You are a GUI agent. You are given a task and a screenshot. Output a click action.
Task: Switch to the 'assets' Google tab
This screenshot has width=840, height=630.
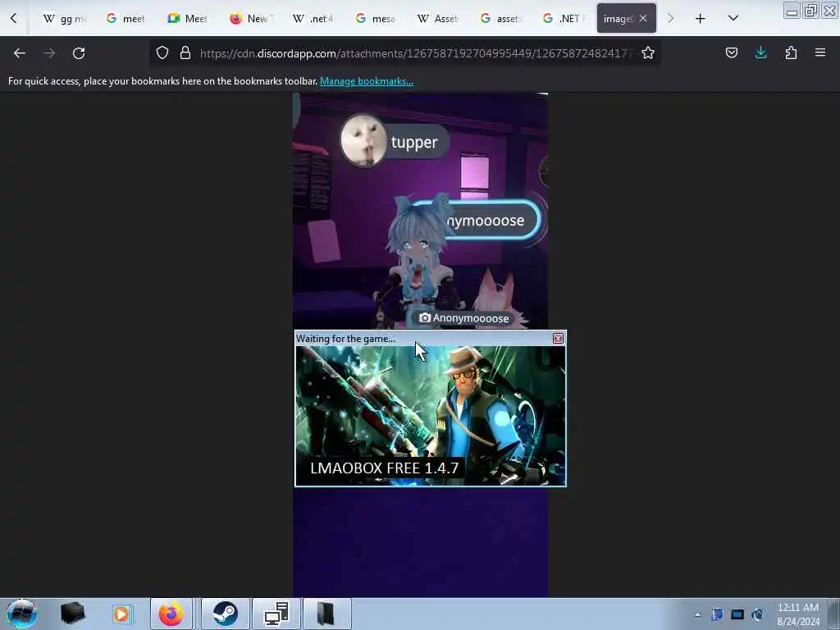pyautogui.click(x=501, y=19)
